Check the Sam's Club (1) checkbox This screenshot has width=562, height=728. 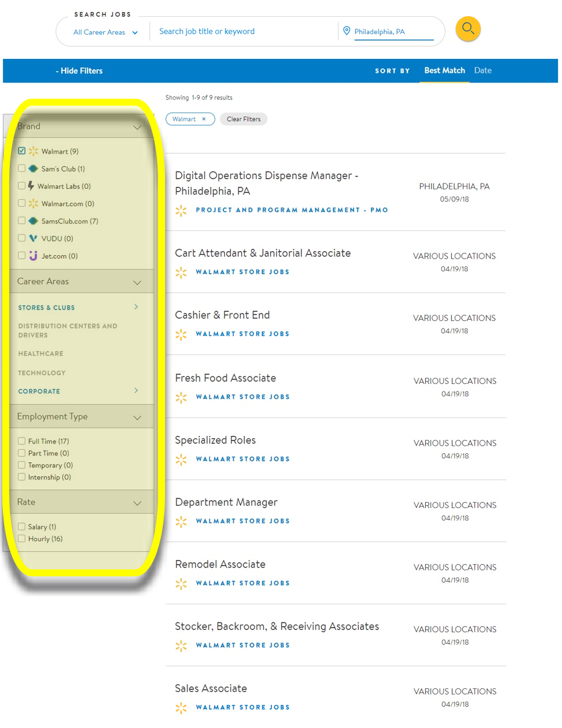(21, 168)
